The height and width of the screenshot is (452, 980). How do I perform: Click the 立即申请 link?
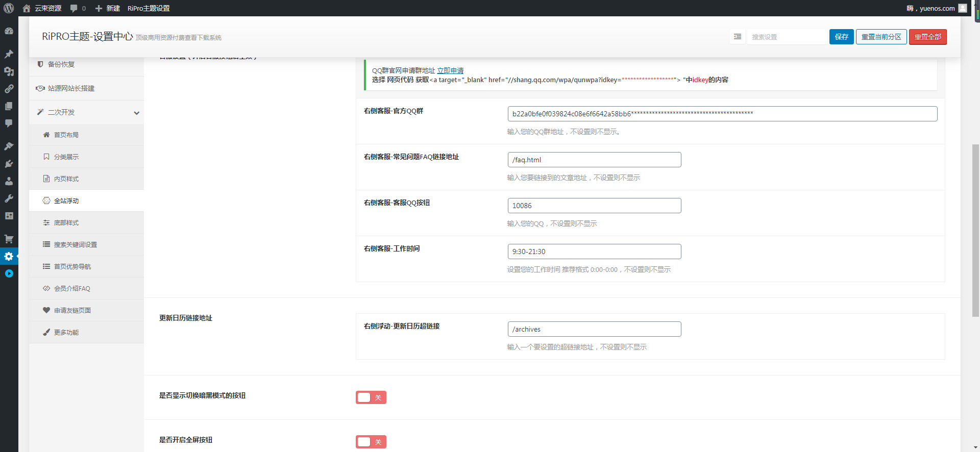pyautogui.click(x=450, y=70)
